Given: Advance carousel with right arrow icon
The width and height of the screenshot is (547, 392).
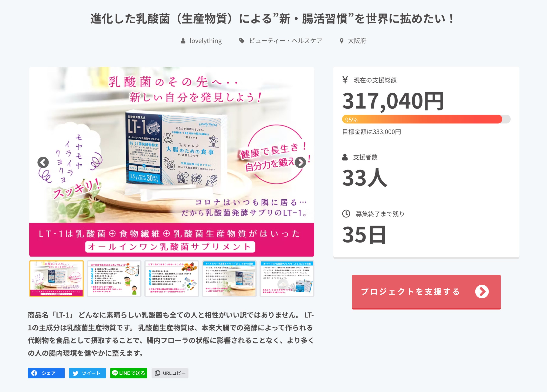Looking at the screenshot, I should coord(300,163).
